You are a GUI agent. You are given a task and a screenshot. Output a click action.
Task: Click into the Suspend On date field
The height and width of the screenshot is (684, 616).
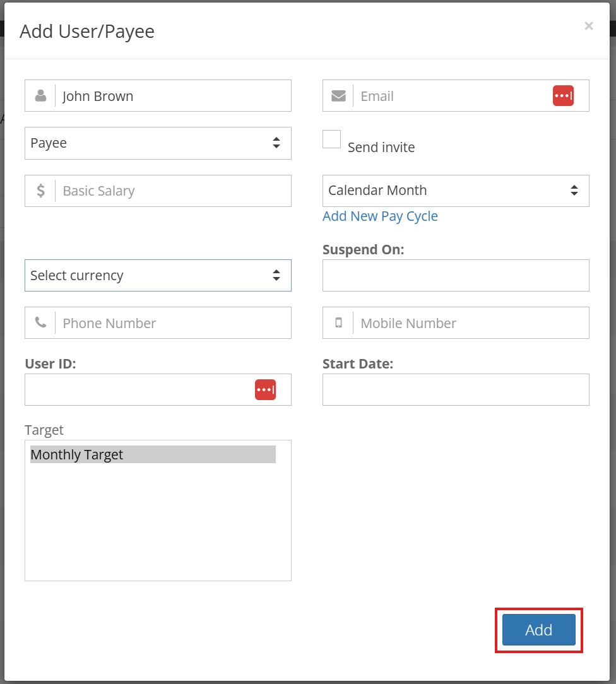point(456,276)
